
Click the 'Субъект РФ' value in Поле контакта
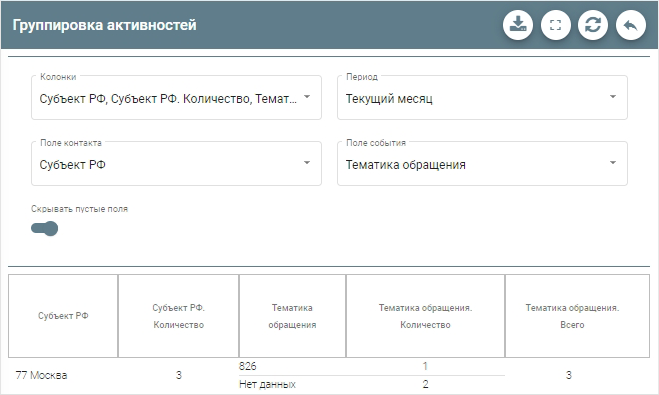coord(72,165)
